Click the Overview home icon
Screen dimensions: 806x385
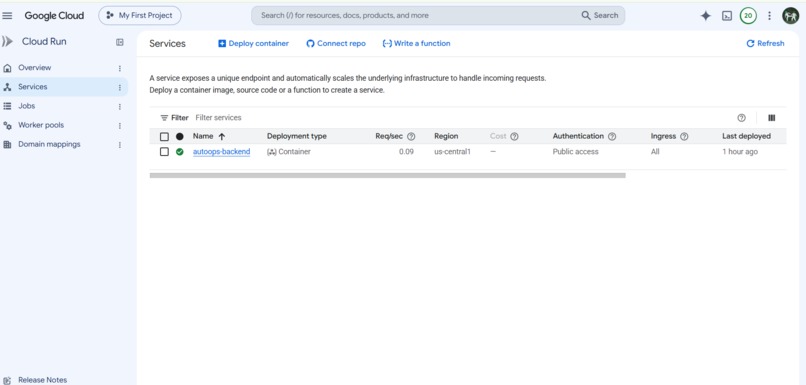coord(7,68)
